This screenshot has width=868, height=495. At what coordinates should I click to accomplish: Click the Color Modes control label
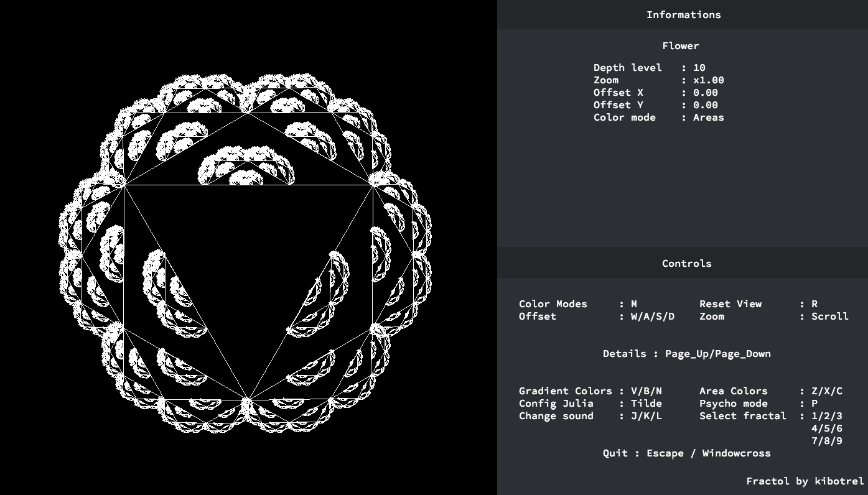click(x=553, y=303)
